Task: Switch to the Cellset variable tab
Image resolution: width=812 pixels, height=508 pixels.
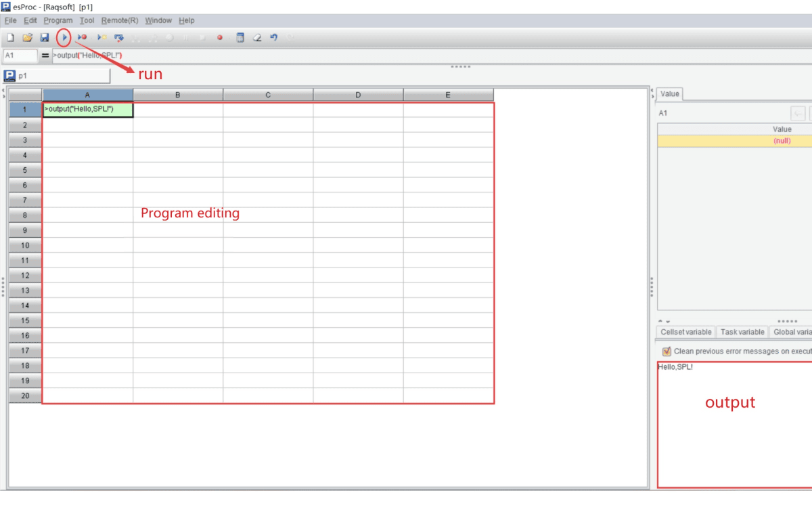Action: (685, 332)
